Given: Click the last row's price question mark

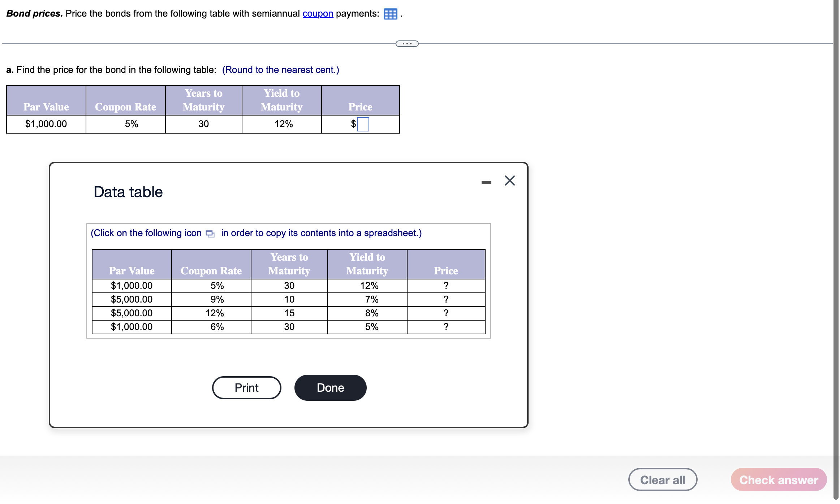Looking at the screenshot, I should point(446,327).
